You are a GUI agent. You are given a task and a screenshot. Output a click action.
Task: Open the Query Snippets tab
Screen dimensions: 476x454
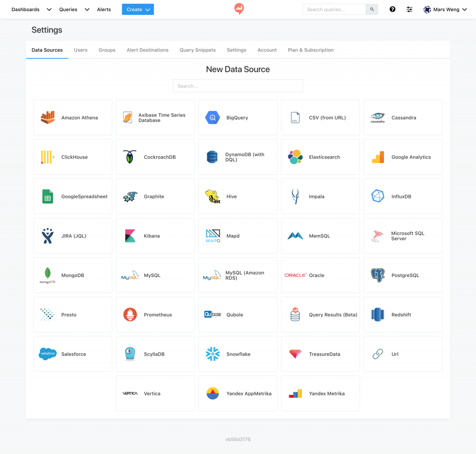tap(198, 50)
